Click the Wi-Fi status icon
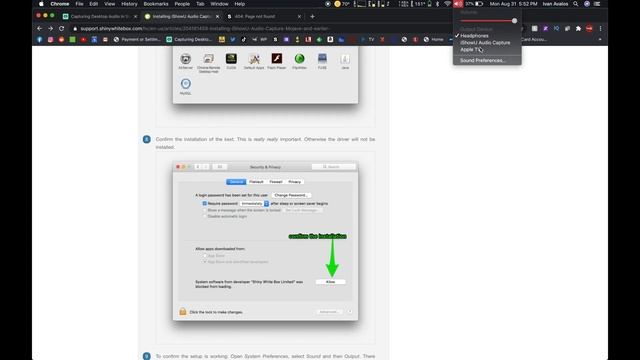640x360 pixels. click(447, 4)
